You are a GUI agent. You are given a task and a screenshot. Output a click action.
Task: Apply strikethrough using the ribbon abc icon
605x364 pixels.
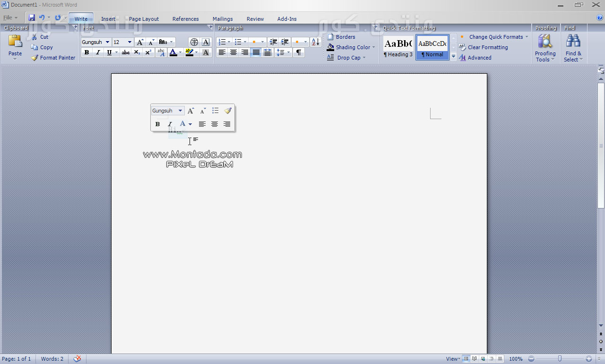pyautogui.click(x=125, y=52)
